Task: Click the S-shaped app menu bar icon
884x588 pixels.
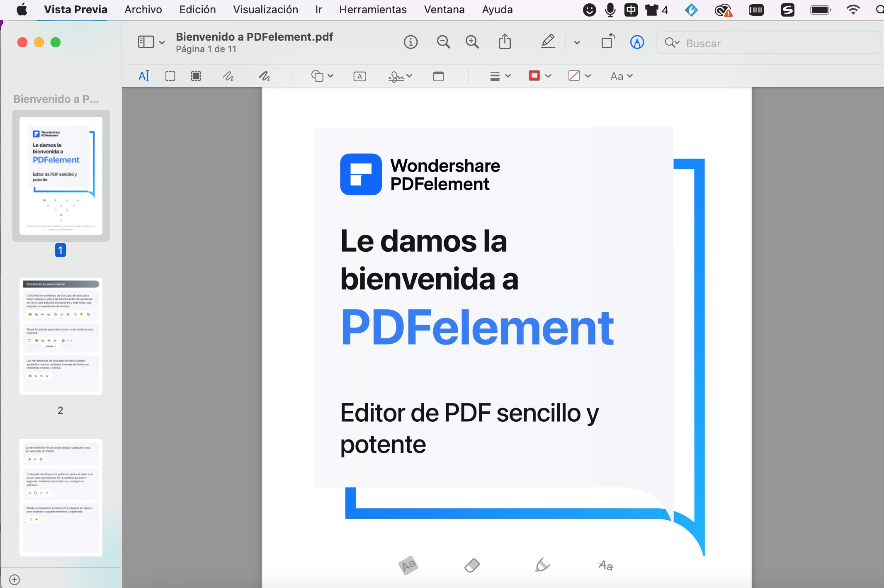Action: [787, 10]
